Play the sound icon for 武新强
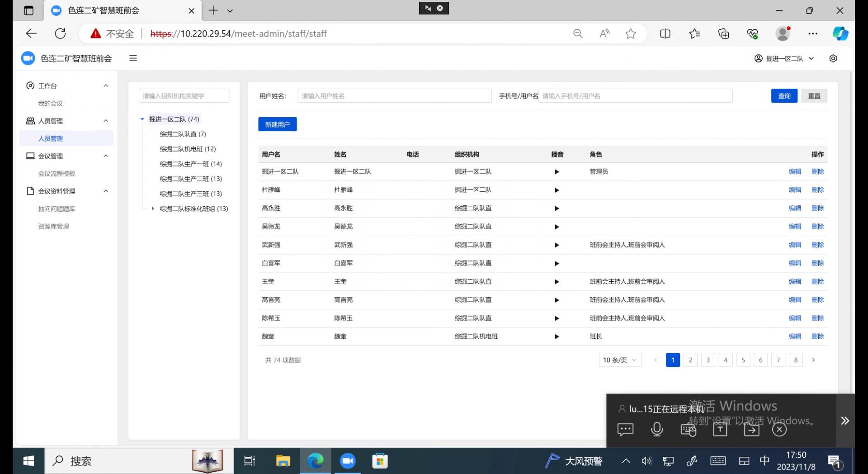The height and width of the screenshot is (474, 868). point(557,245)
